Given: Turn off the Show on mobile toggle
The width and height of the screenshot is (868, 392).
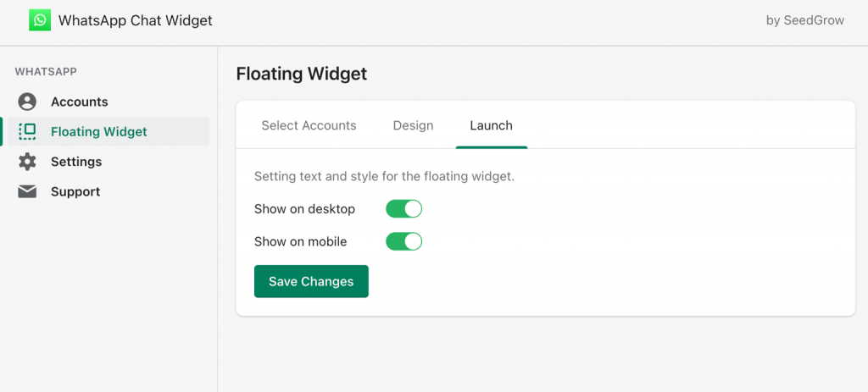Looking at the screenshot, I should tap(404, 241).
